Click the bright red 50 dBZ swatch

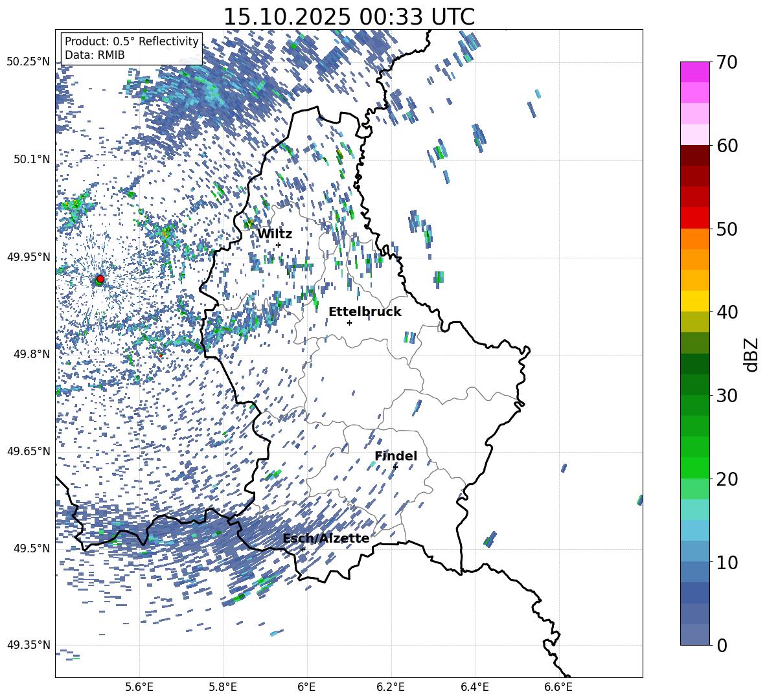695,218
